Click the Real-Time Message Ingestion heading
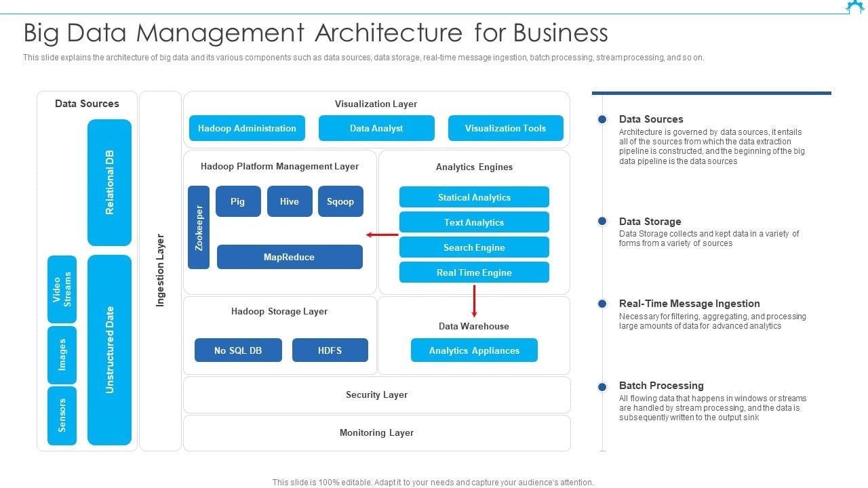The image size is (868, 488). (x=690, y=304)
